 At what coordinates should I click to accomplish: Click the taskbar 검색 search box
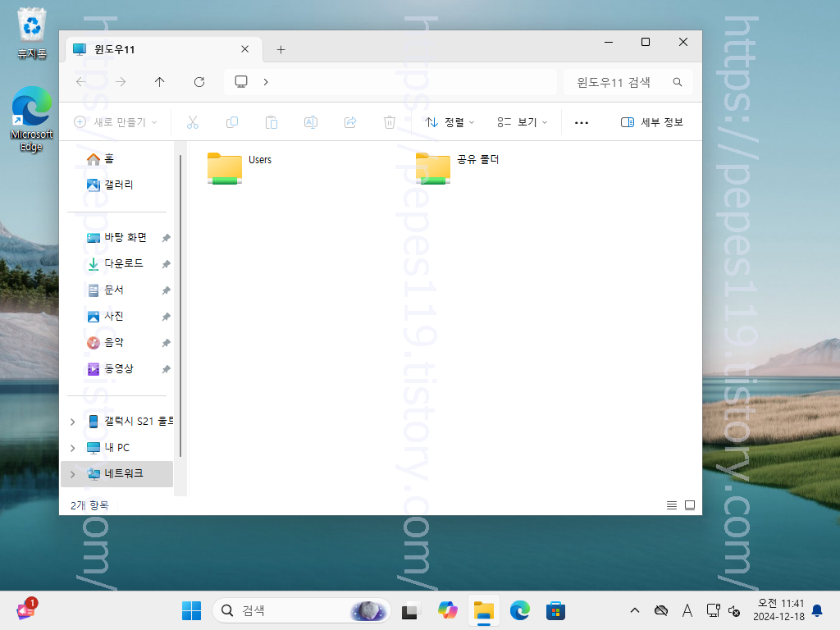[x=302, y=610]
